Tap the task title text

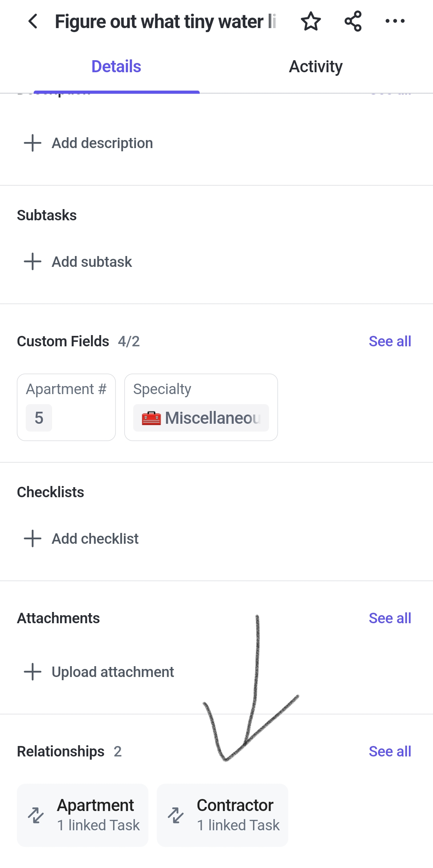[x=166, y=22]
